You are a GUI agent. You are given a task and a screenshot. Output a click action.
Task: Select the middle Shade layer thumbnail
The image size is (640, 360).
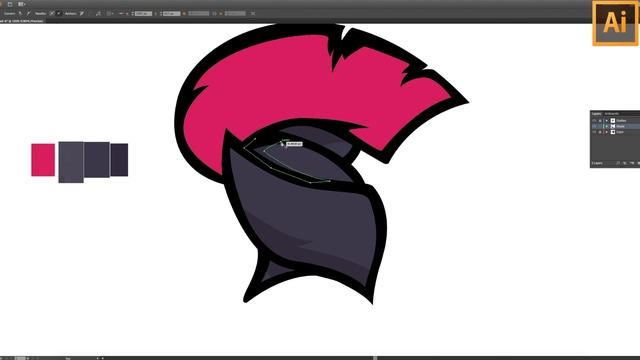(613, 127)
